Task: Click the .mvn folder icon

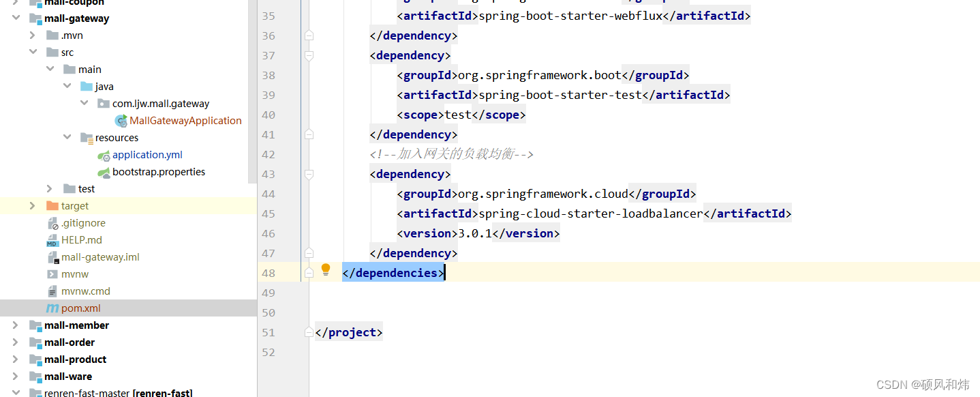Action: [52, 35]
